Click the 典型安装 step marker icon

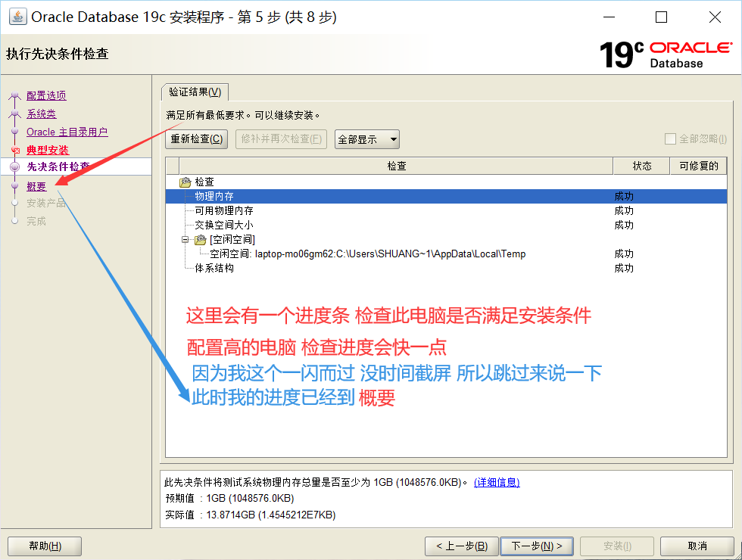(17, 150)
